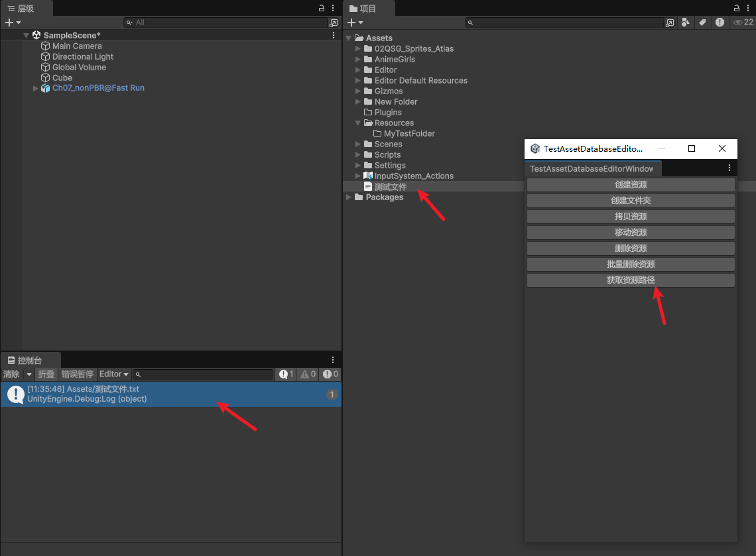The height and width of the screenshot is (556, 756).
Task: Open TestAssetDatabaseEditorWindow three-dot menu
Action: [729, 168]
